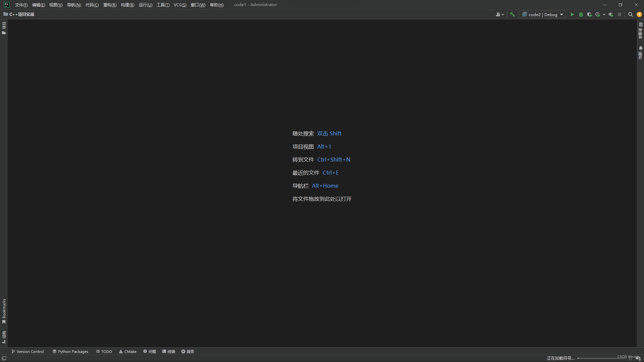644x362 pixels.
Task: Toggle the notifications bell panel
Action: (640, 53)
